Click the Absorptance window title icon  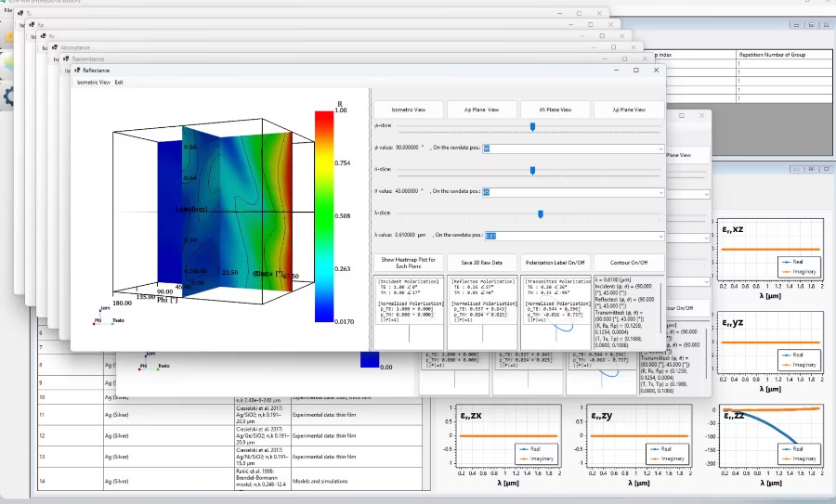(53, 46)
